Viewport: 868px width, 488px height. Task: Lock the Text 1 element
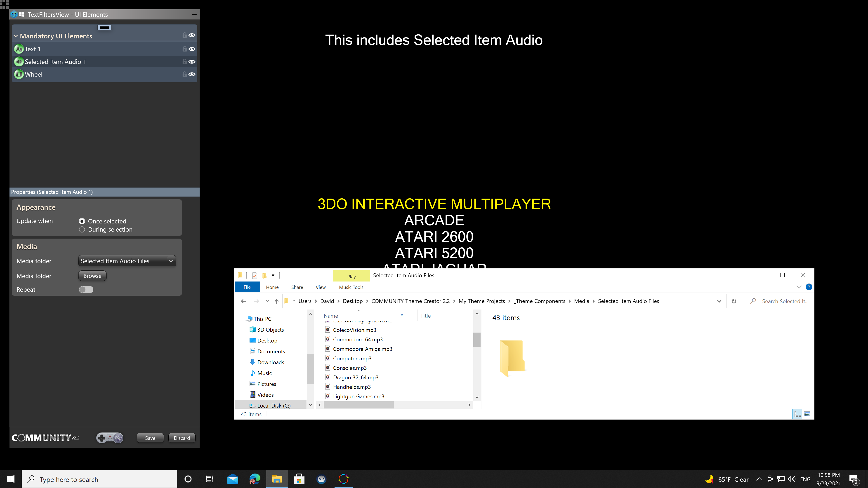[184, 49]
